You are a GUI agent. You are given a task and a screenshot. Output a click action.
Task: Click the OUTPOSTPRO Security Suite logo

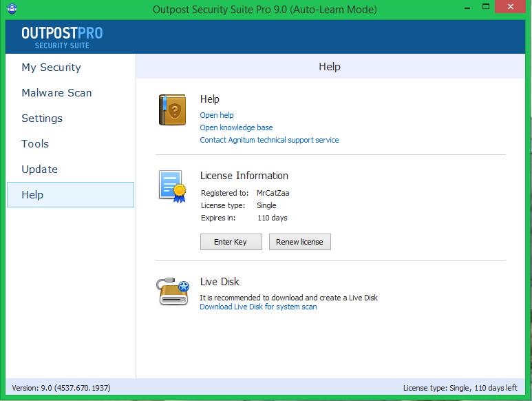tap(62, 37)
